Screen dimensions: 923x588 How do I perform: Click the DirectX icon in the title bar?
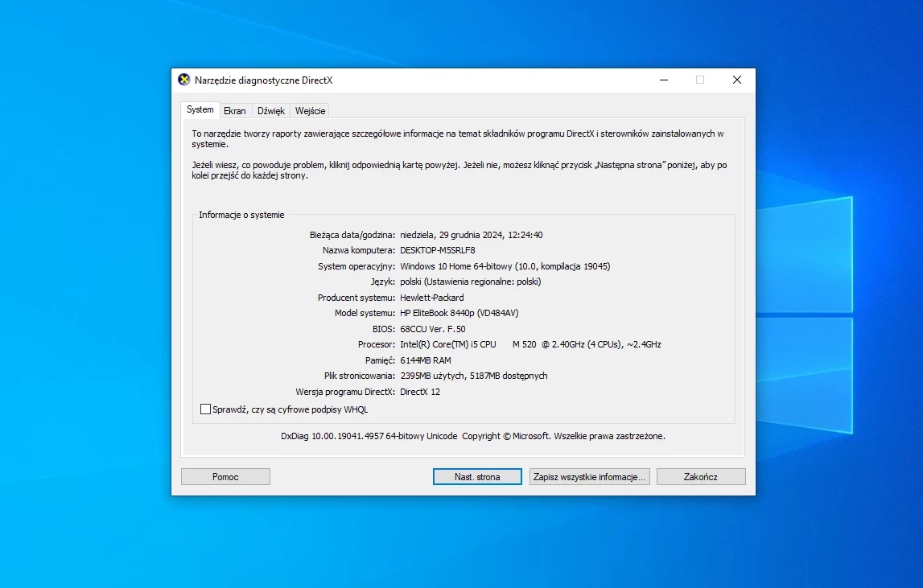coord(184,80)
